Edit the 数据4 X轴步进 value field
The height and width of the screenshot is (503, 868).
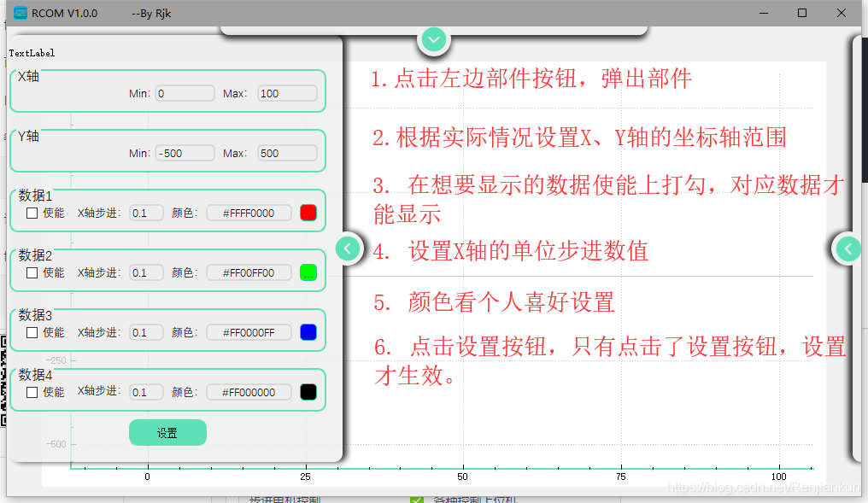tap(146, 392)
